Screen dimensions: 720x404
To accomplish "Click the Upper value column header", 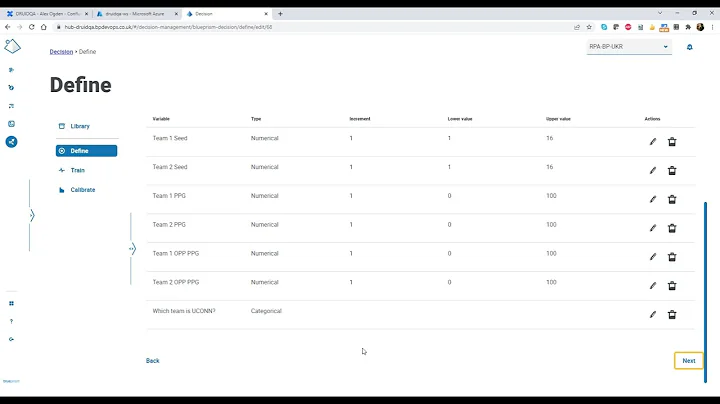I will pyautogui.click(x=558, y=119).
